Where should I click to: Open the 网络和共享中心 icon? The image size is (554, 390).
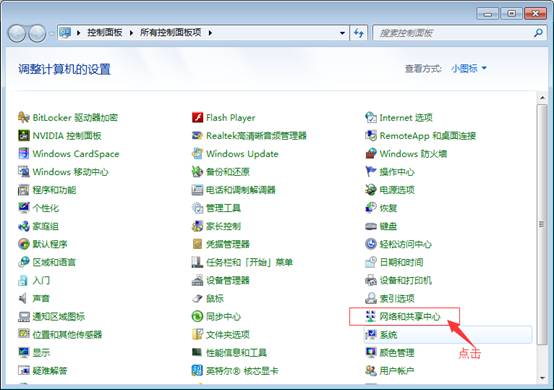pos(371,316)
